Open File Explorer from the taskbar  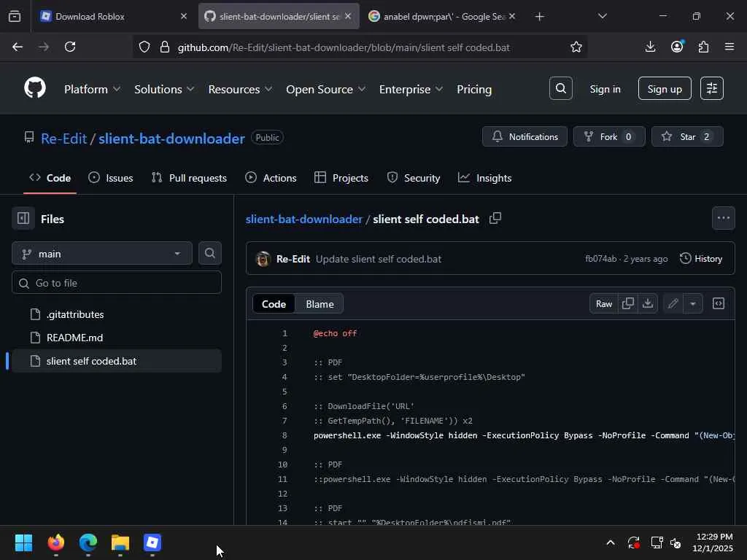click(120, 542)
